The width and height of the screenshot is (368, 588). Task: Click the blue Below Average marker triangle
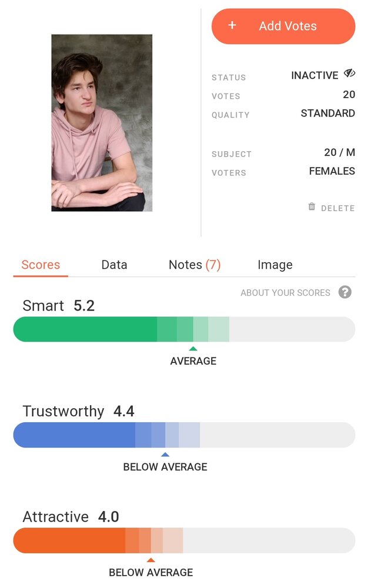pyautogui.click(x=165, y=455)
